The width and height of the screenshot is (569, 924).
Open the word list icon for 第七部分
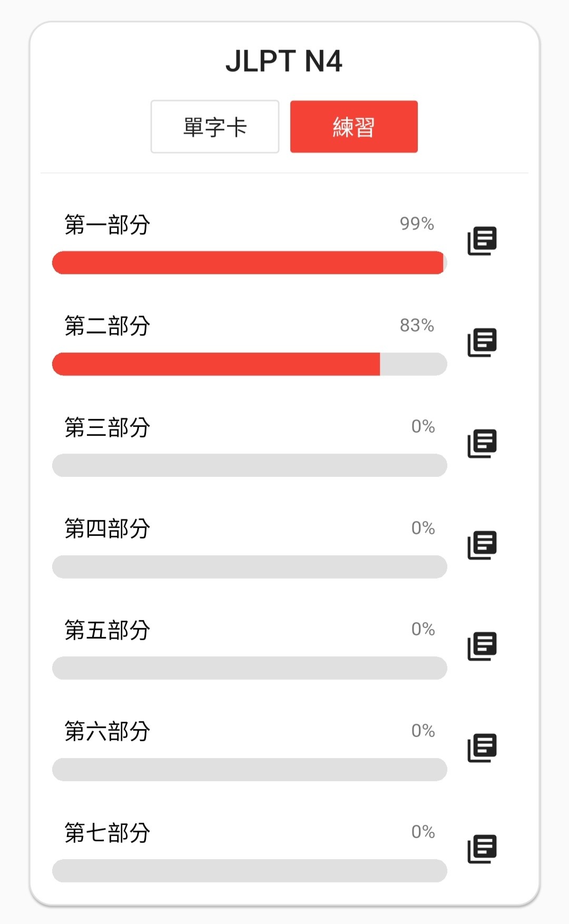coord(482,849)
